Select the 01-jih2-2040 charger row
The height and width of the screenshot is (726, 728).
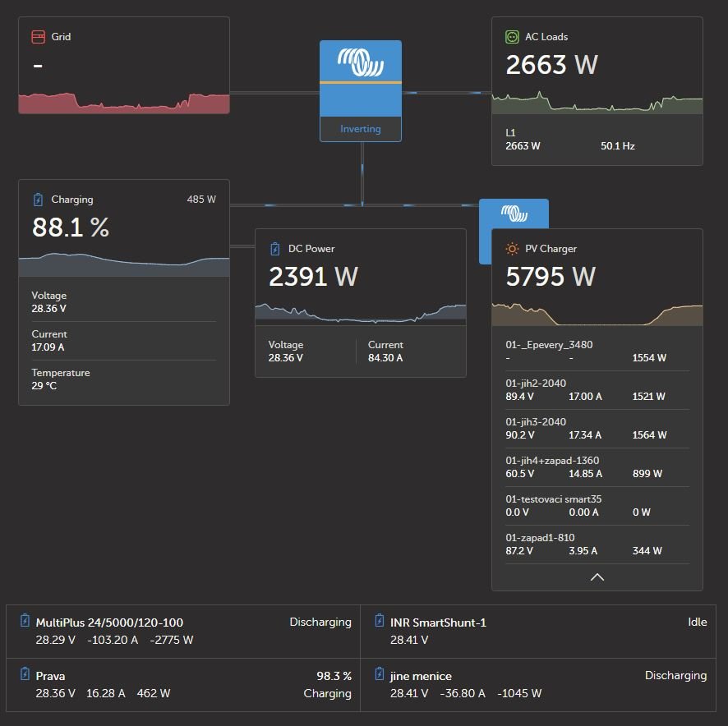coord(597,390)
